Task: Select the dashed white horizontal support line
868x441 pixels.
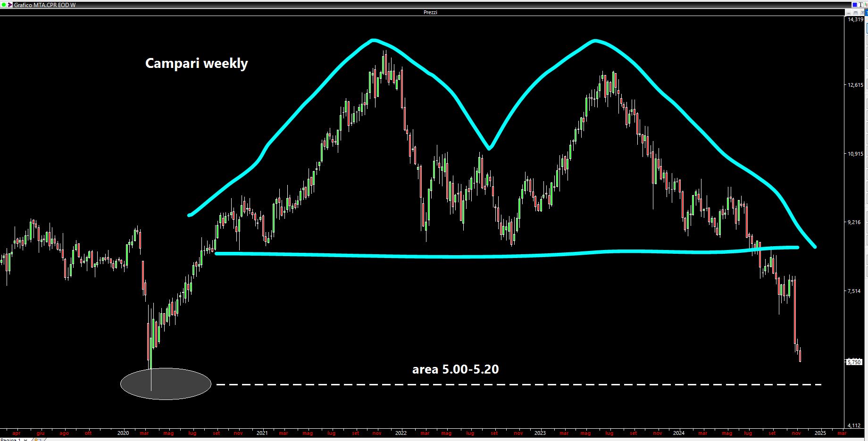Action: point(519,385)
